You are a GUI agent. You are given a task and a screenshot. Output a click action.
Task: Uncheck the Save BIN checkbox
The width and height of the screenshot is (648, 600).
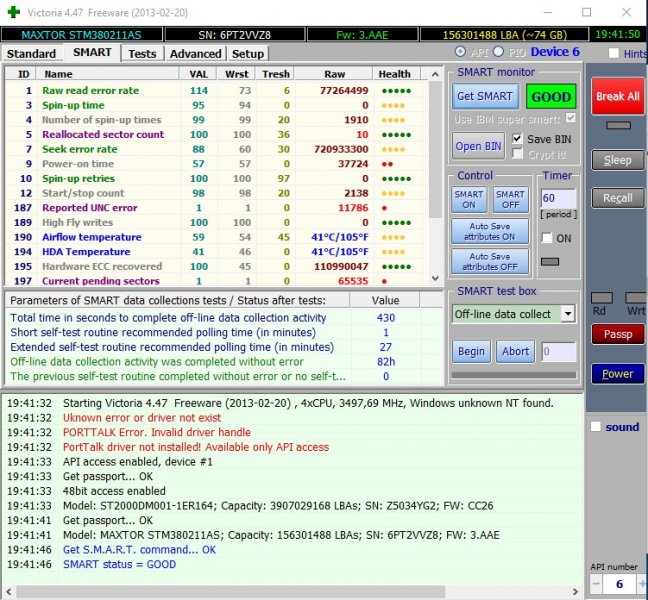(518, 138)
